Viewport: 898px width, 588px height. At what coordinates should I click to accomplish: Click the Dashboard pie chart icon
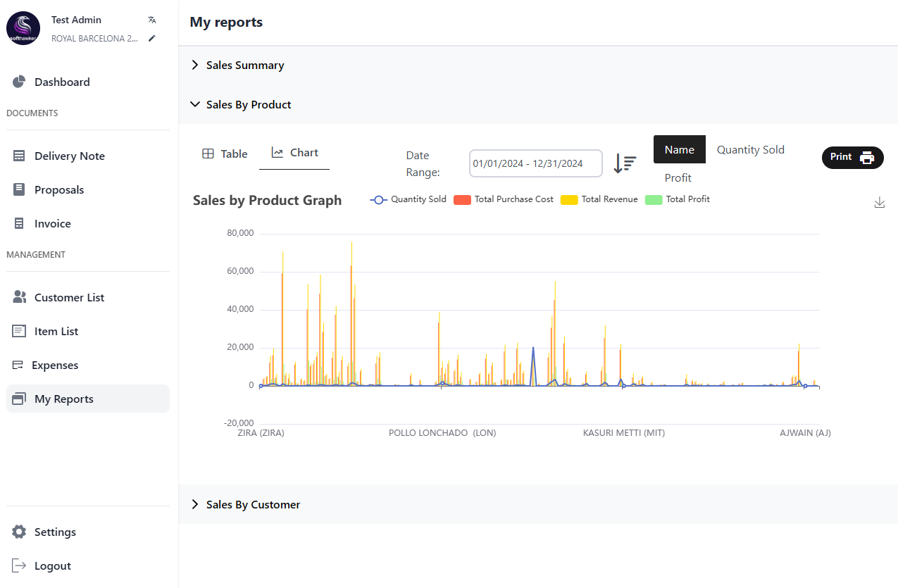[19, 82]
